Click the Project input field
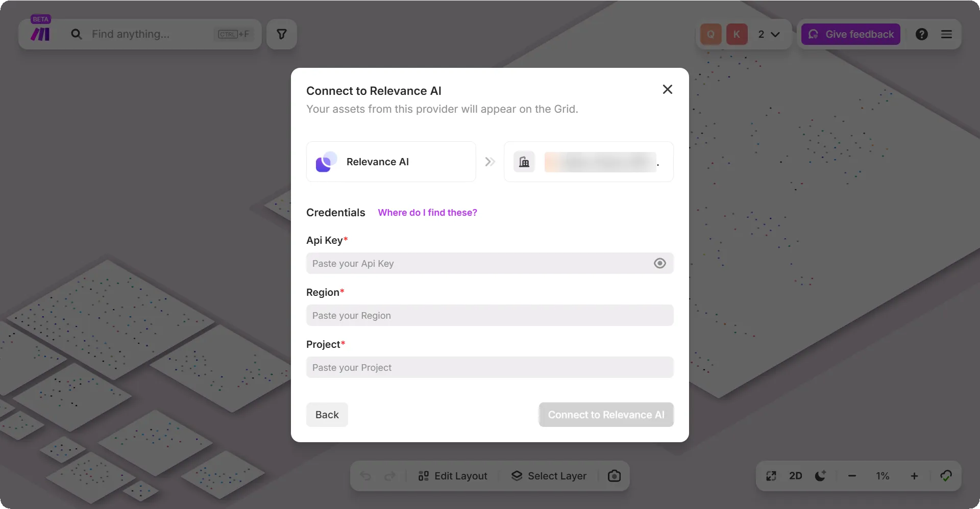 click(x=490, y=367)
